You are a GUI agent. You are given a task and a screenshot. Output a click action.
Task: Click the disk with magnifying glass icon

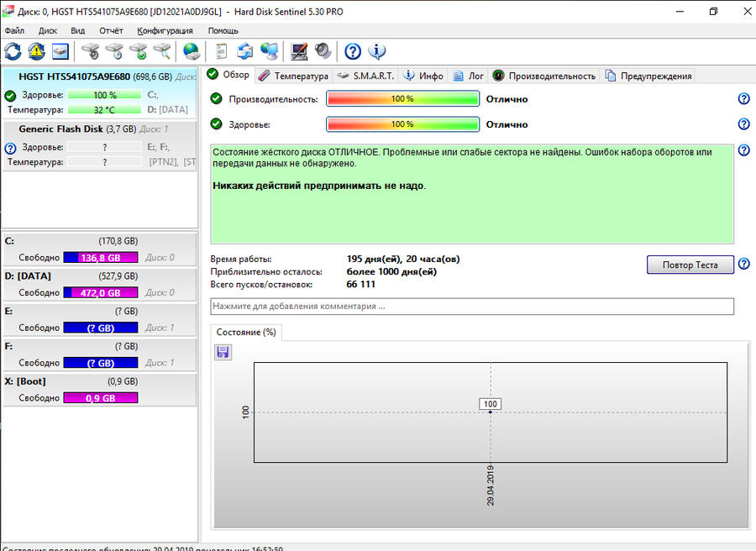click(x=162, y=51)
